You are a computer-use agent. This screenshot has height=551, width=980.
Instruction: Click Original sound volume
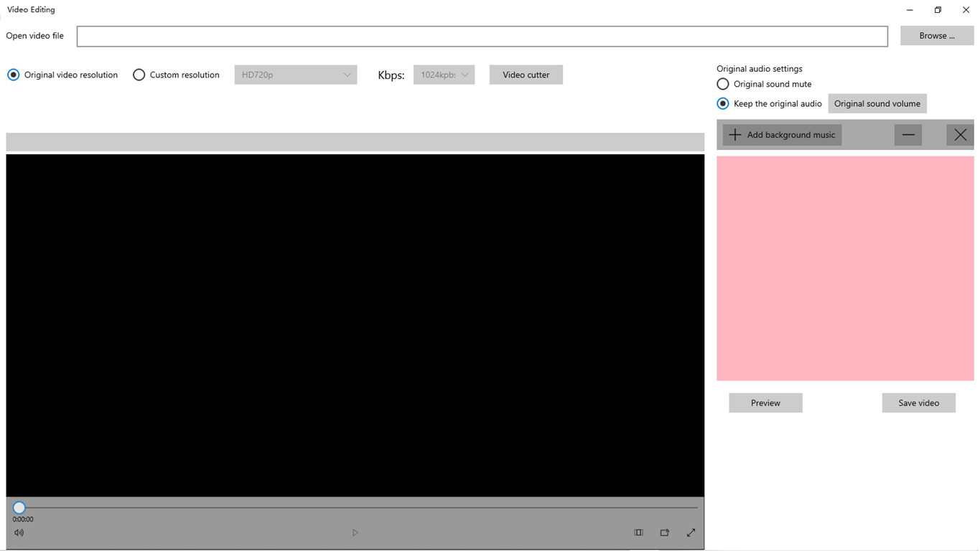[877, 103]
